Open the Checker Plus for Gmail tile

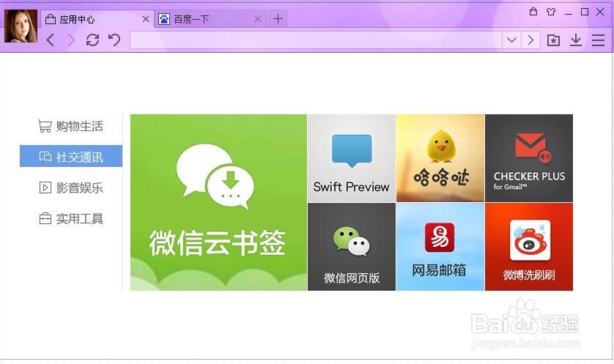(529, 158)
